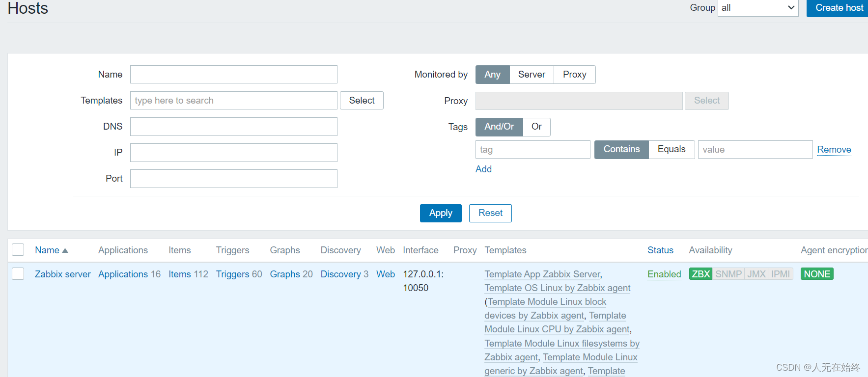Click the Availability column header
This screenshot has height=377, width=868.
coord(710,250)
